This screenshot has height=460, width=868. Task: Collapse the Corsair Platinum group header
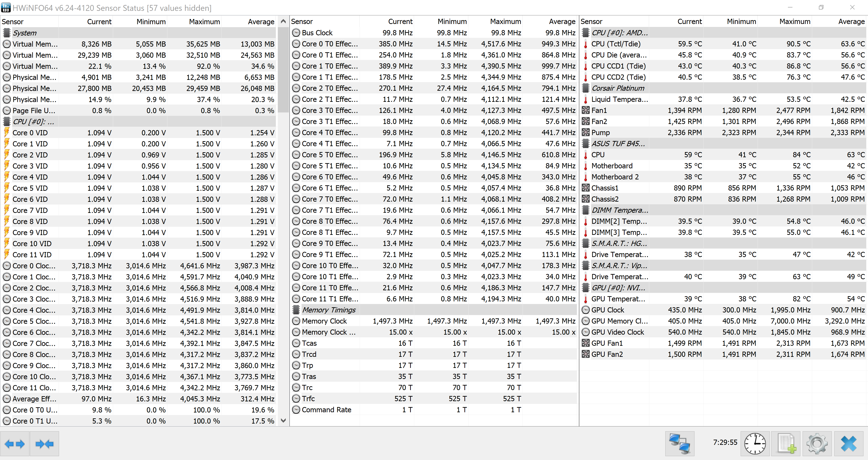coord(618,88)
